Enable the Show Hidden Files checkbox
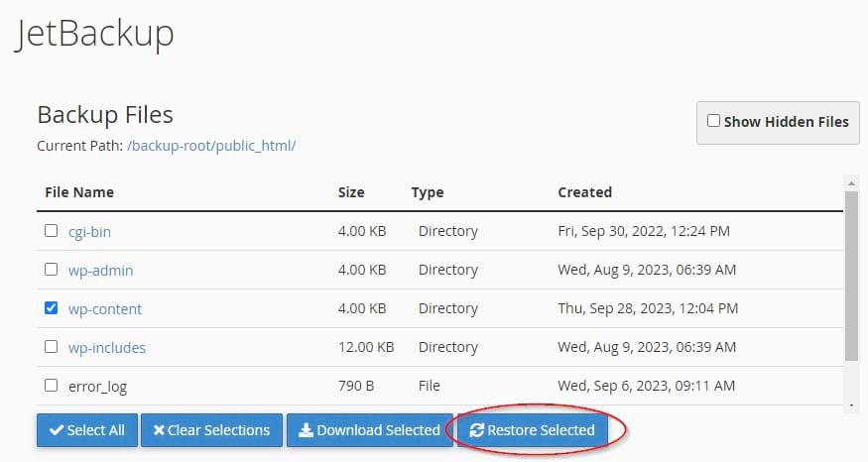Viewport: 868px width, 462px height. (x=713, y=121)
